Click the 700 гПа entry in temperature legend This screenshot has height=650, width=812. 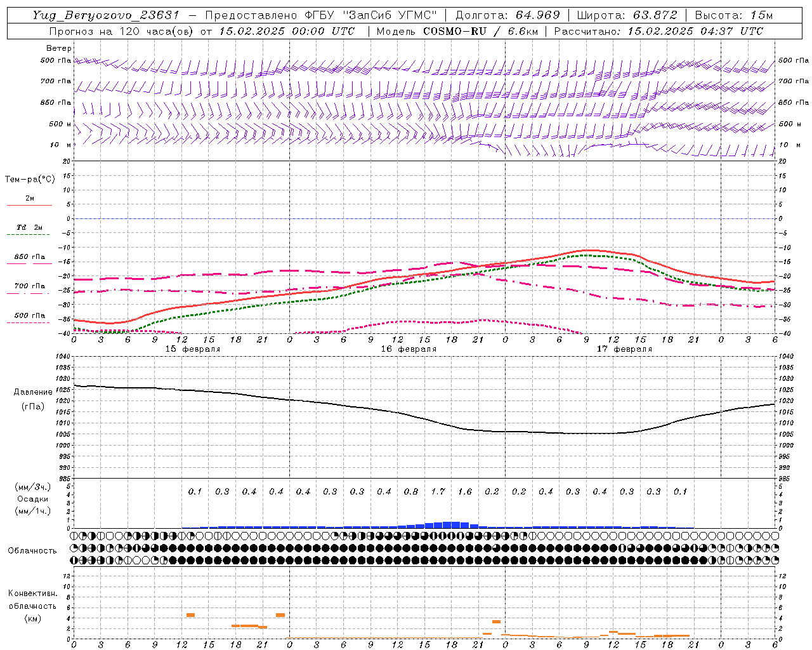tap(30, 286)
